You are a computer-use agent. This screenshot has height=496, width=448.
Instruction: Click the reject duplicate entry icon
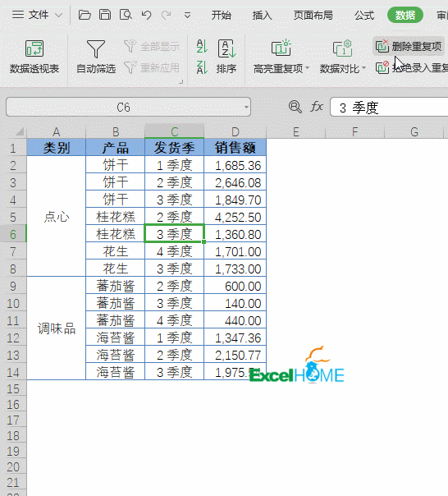(382, 67)
